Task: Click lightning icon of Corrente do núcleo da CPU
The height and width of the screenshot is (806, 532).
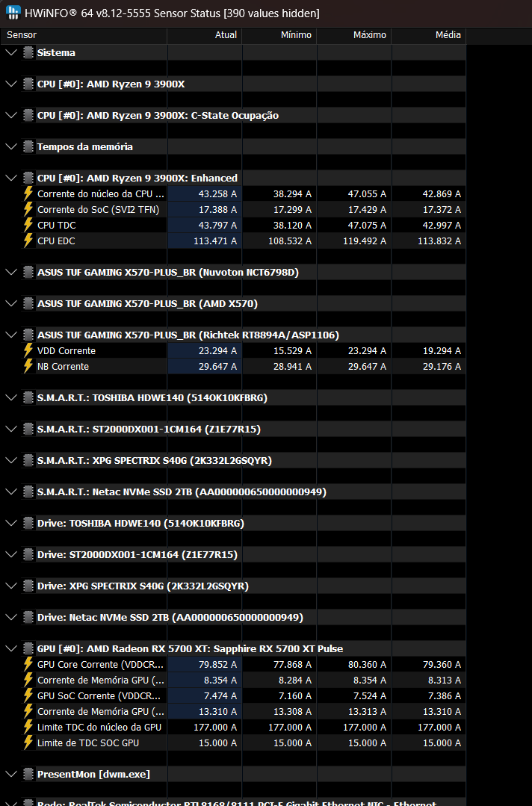Action: click(28, 193)
